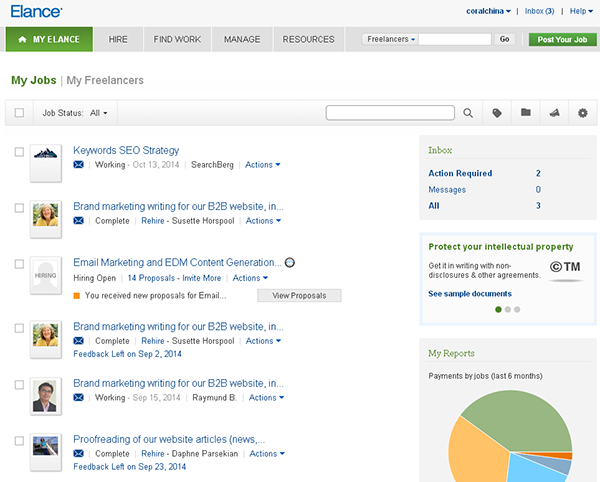
Task: Toggle the select-all jobs checkbox
Action: coord(19,113)
